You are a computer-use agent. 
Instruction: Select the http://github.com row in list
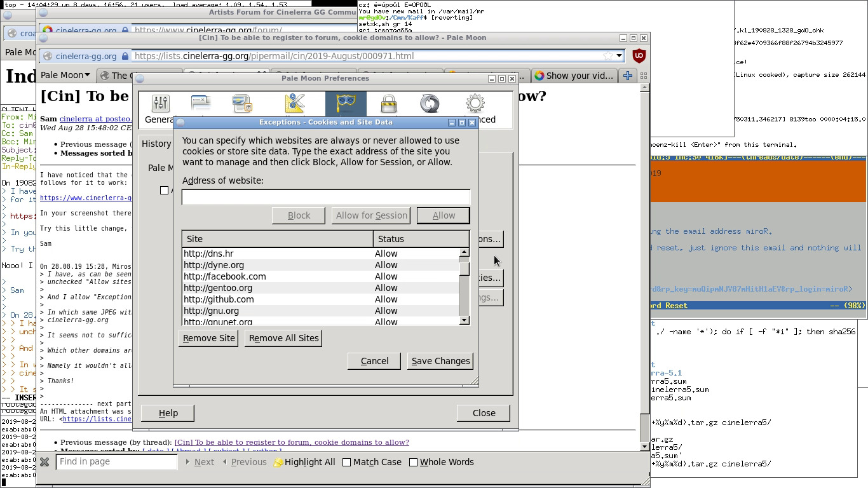(219, 299)
